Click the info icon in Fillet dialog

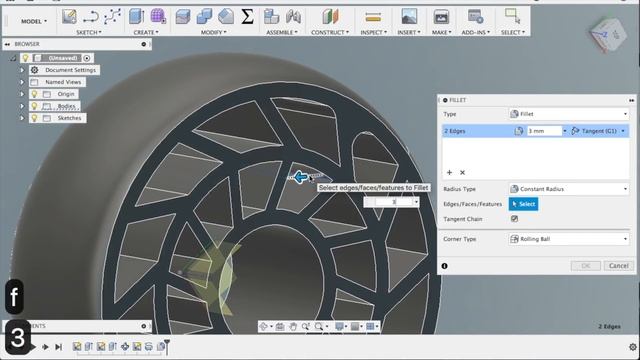click(x=444, y=266)
